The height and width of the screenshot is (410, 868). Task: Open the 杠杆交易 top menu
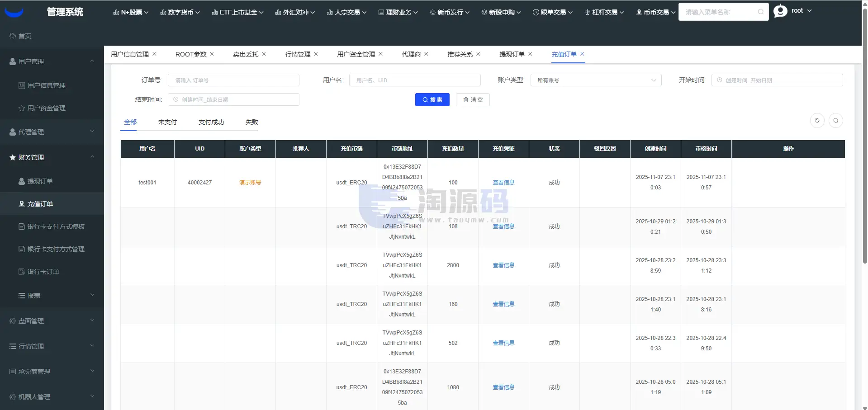coord(604,12)
